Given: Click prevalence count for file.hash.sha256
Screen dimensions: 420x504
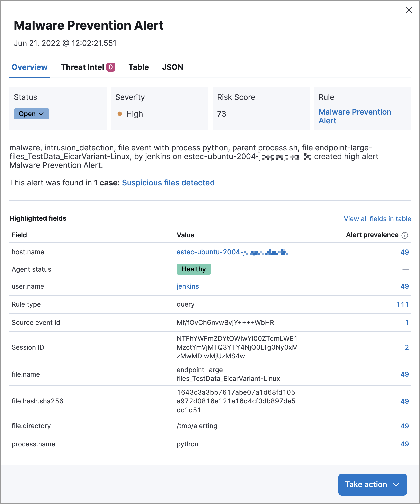Looking at the screenshot, I should pos(404,401).
